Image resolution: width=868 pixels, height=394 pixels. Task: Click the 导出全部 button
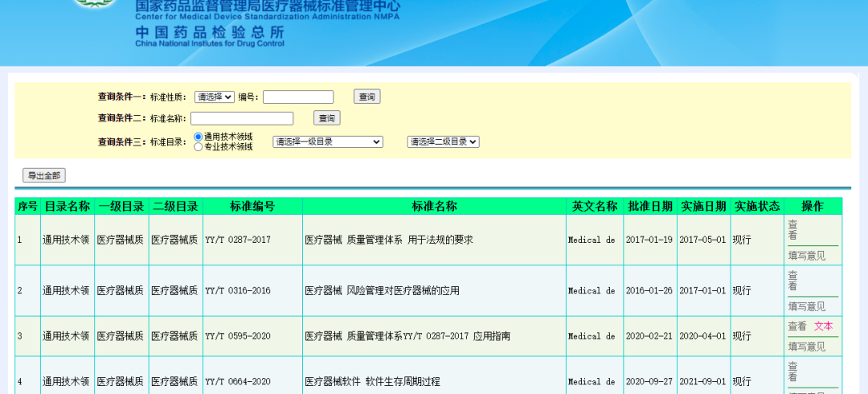(x=44, y=175)
